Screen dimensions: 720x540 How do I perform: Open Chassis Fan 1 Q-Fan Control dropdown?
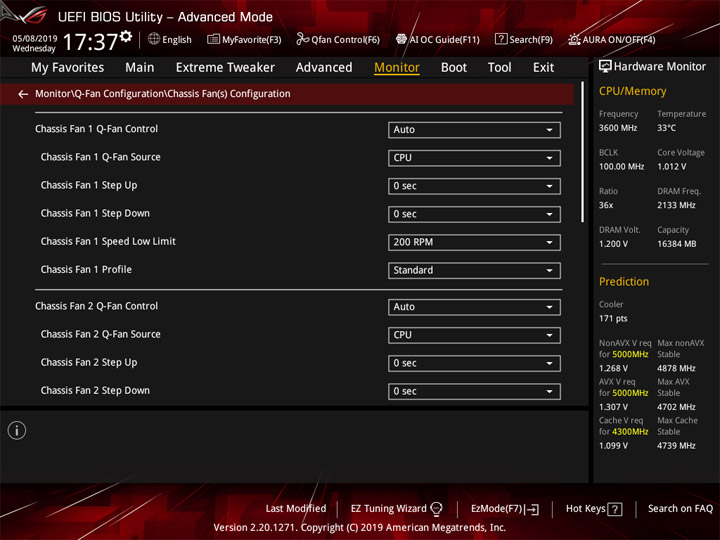[x=474, y=130]
